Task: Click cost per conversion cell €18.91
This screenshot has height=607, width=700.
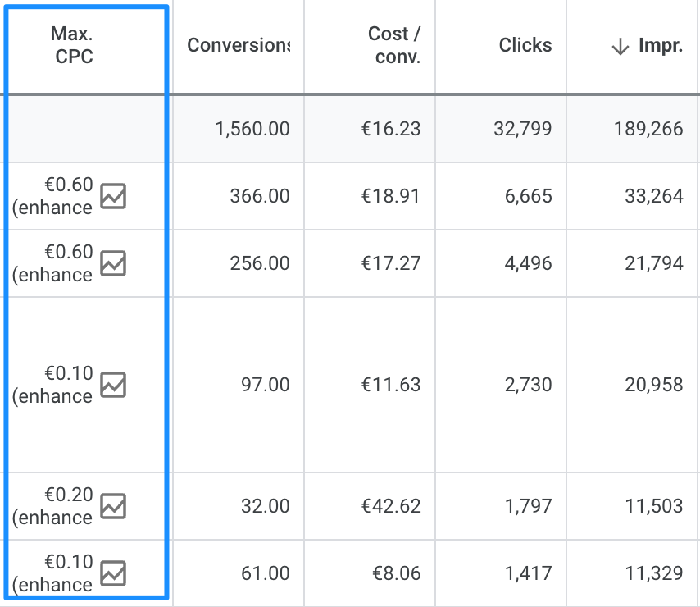Action: (391, 196)
